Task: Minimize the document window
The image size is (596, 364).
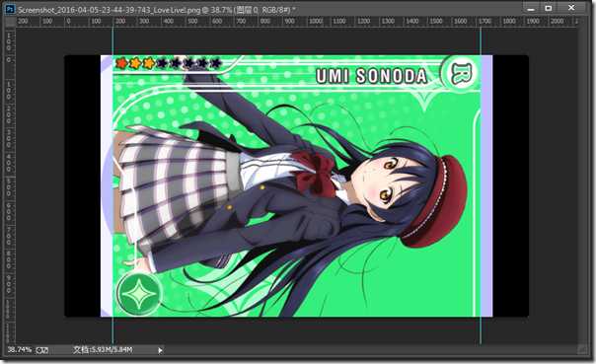Action: click(x=531, y=8)
